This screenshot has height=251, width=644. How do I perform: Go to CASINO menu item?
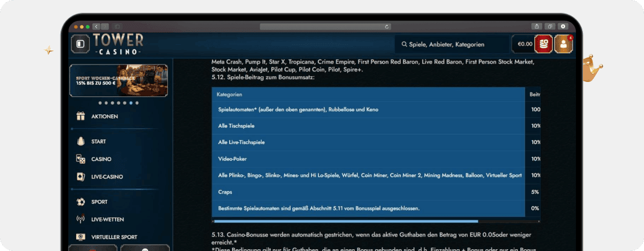(x=102, y=159)
